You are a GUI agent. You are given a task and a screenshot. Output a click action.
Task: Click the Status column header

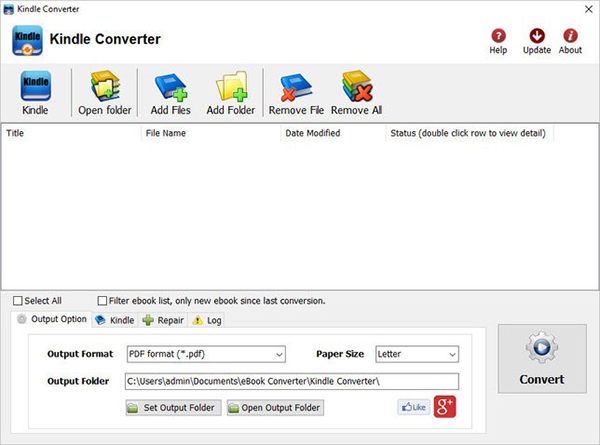tap(470, 133)
